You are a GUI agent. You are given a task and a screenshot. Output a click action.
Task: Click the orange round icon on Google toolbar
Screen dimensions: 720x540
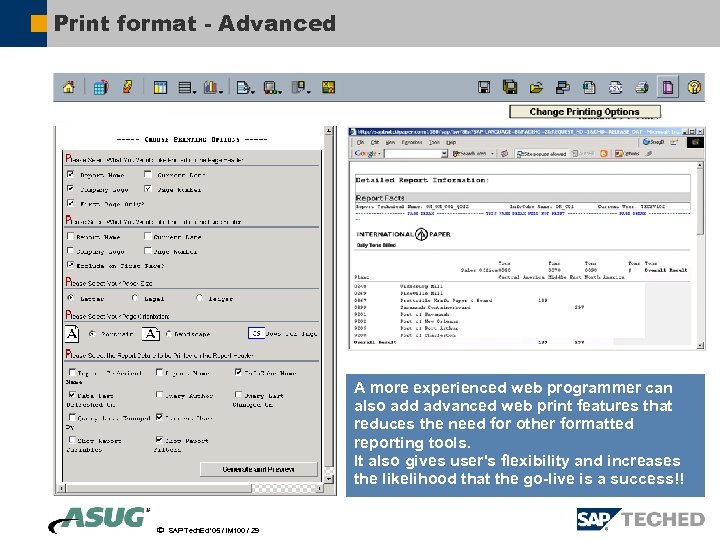click(604, 154)
